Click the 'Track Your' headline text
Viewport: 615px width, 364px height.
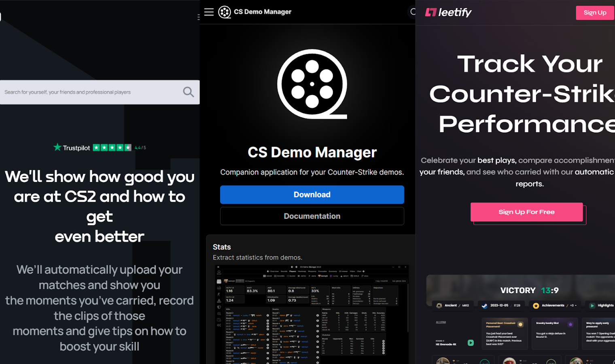(530, 64)
